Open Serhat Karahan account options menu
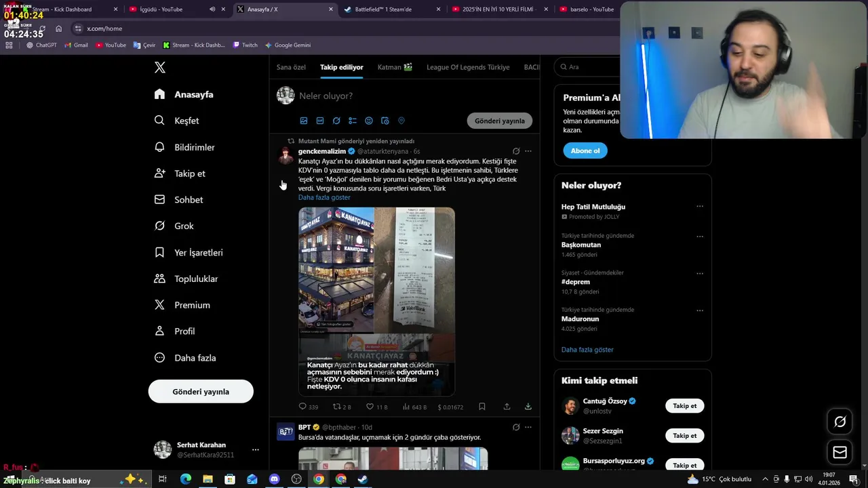The height and width of the screenshot is (488, 868). (x=255, y=450)
